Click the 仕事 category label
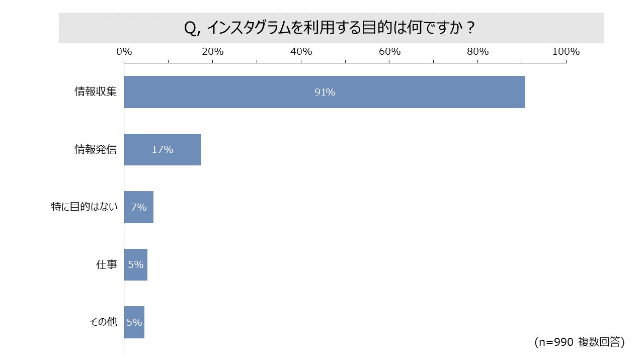Viewport: 644px width, 362px height. point(106,264)
